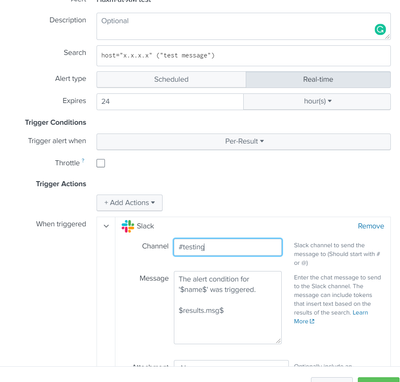400x382 pixels.
Task: Click the Alert type label
Action: [70, 79]
